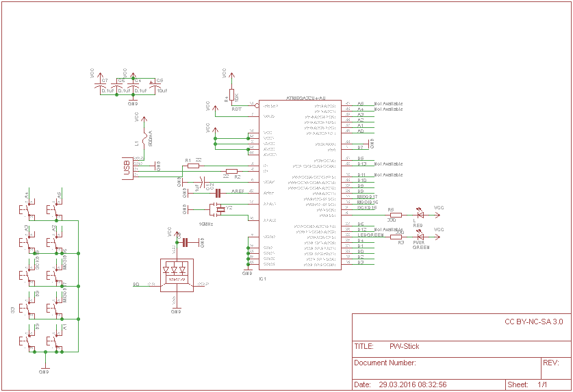Click the MISO D17 net label beside chip
Image resolution: width=573 pixels, height=392 pixels.
367,196
